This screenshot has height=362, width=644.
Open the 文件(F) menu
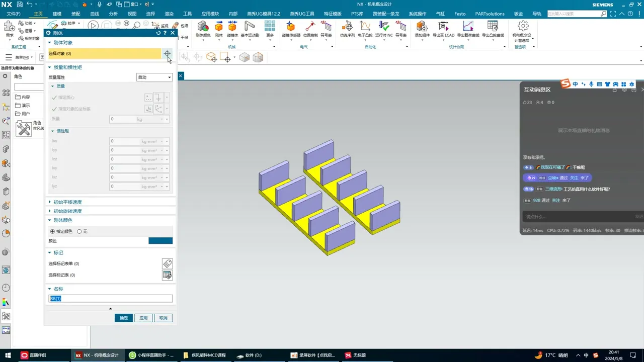[14, 14]
